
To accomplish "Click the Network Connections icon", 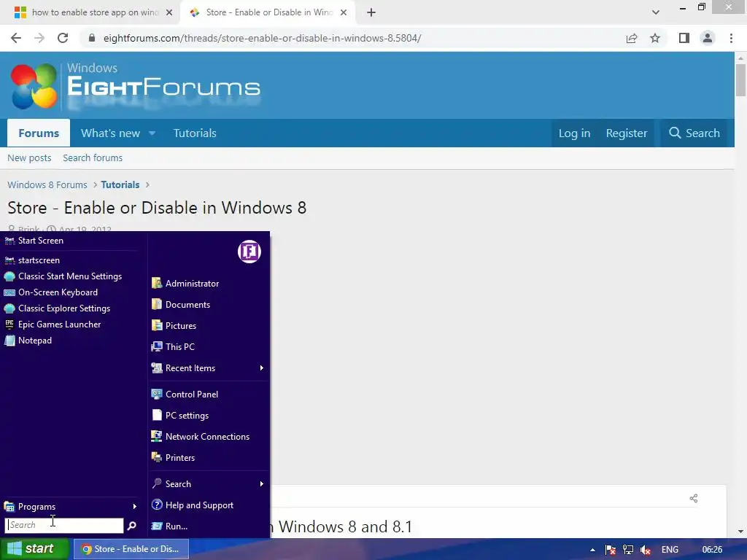I will pos(157,436).
